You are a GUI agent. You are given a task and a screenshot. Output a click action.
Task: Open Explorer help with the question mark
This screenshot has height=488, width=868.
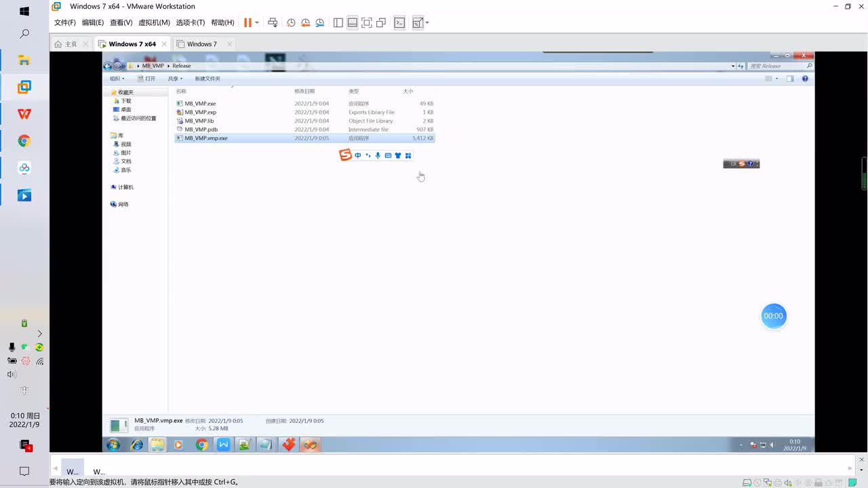805,79
